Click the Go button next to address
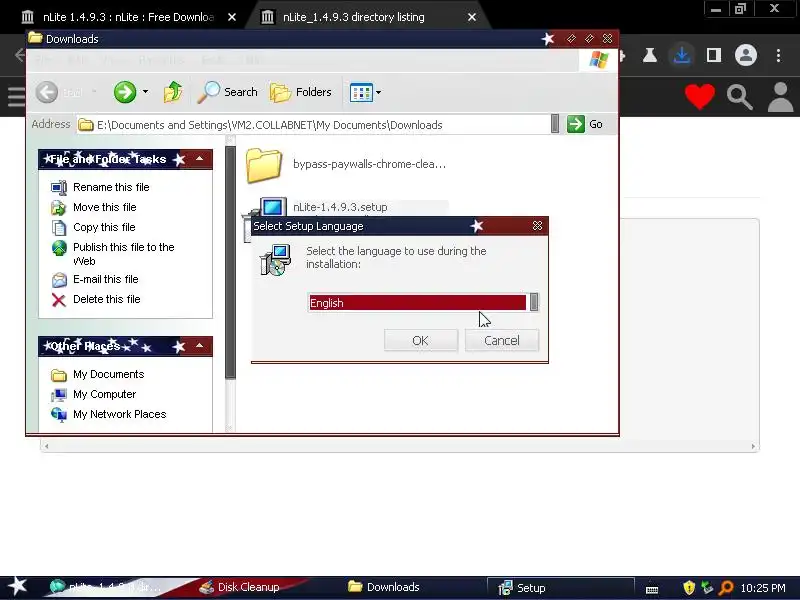This screenshot has width=800, height=600. [585, 124]
